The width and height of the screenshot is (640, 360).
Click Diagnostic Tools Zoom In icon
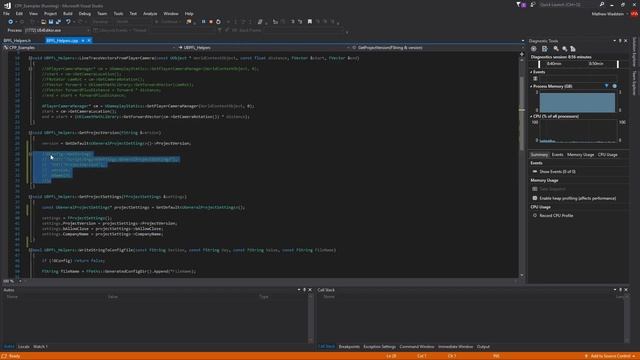(x=556, y=49)
